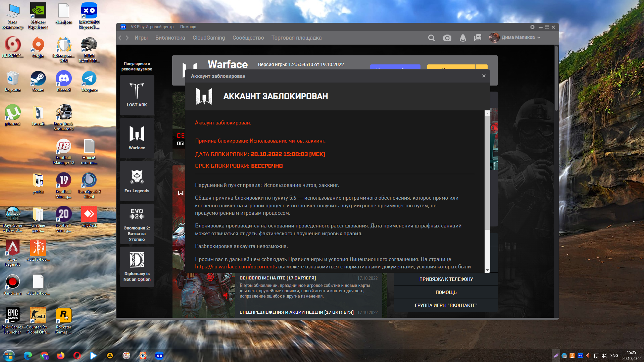Screen dimensions: 644x362
Task: Open the chat messages icon
Action: click(x=478, y=38)
